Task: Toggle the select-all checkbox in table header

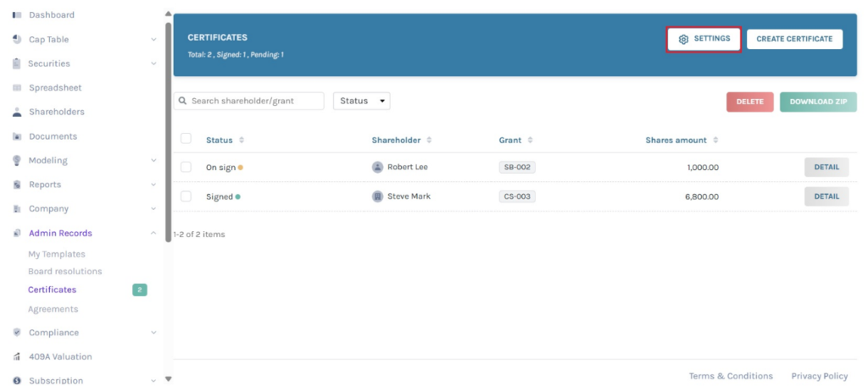Action: point(186,139)
